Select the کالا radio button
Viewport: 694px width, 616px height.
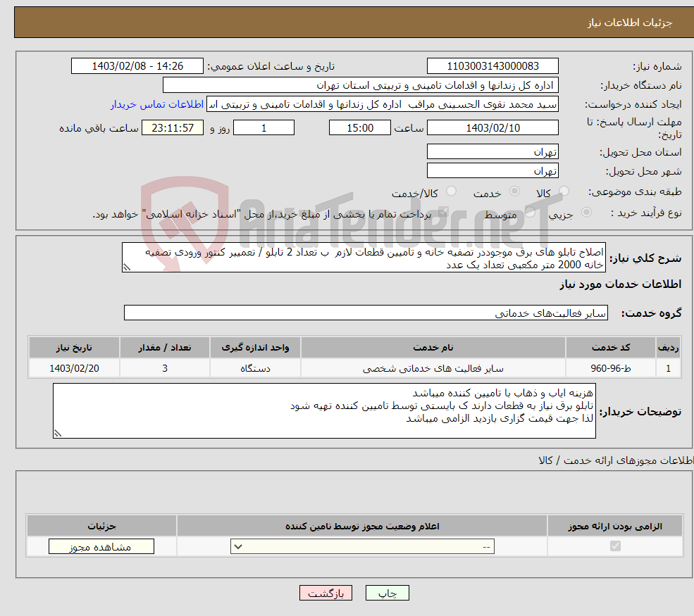564,191
